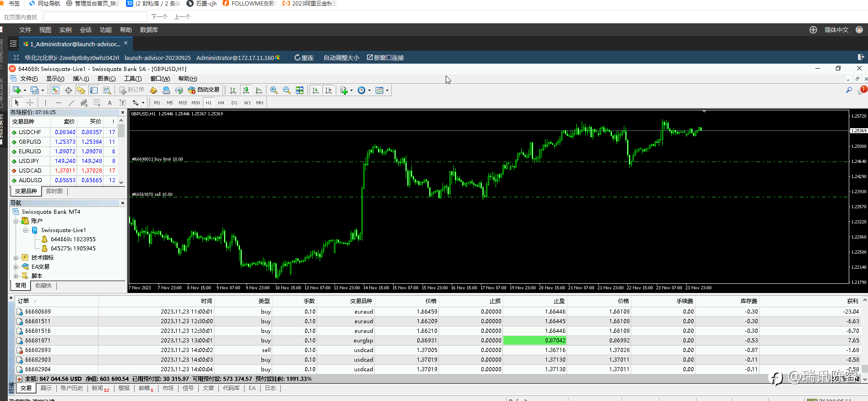Click the user avatar icon at top right
This screenshot has width=868, height=401.
click(x=859, y=30)
